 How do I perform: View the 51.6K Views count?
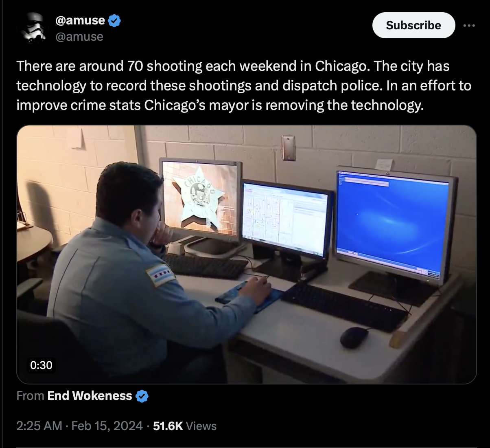click(185, 426)
